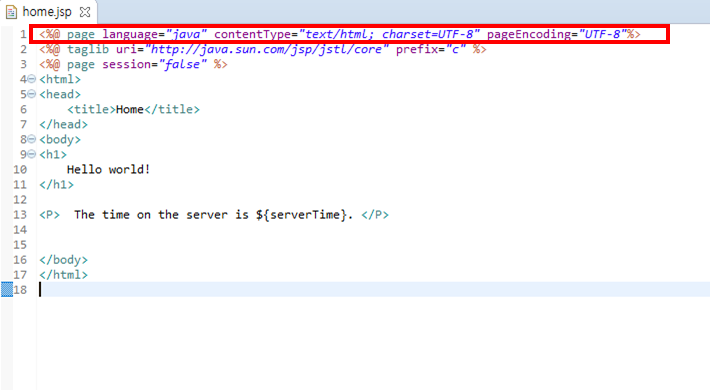Click line number 13 in the gutter
Screen dimensions: 710x390
(20, 215)
